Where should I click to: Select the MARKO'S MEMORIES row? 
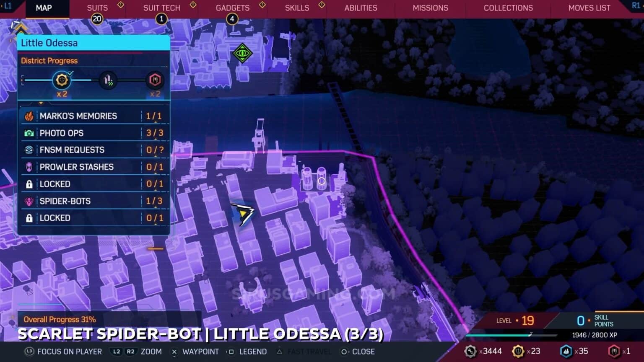click(94, 116)
